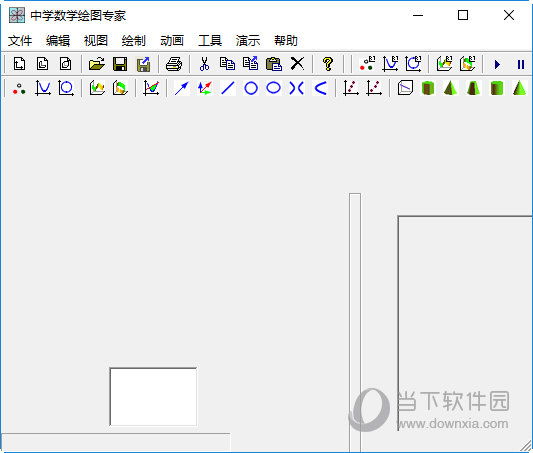Viewport: 533px width, 453px height.
Task: Open the 文件 menu
Action: tap(20, 41)
